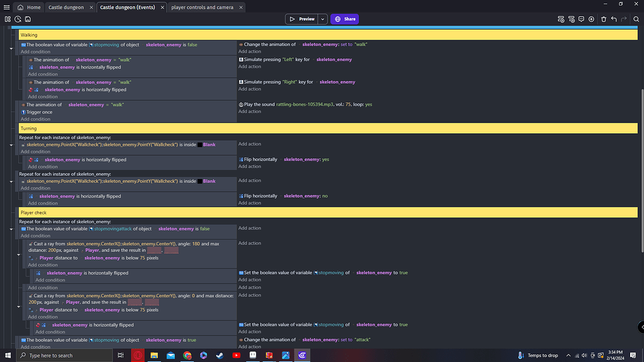The image size is (644, 362).
Task: Click the Home tab house icon
Action: coord(21,8)
